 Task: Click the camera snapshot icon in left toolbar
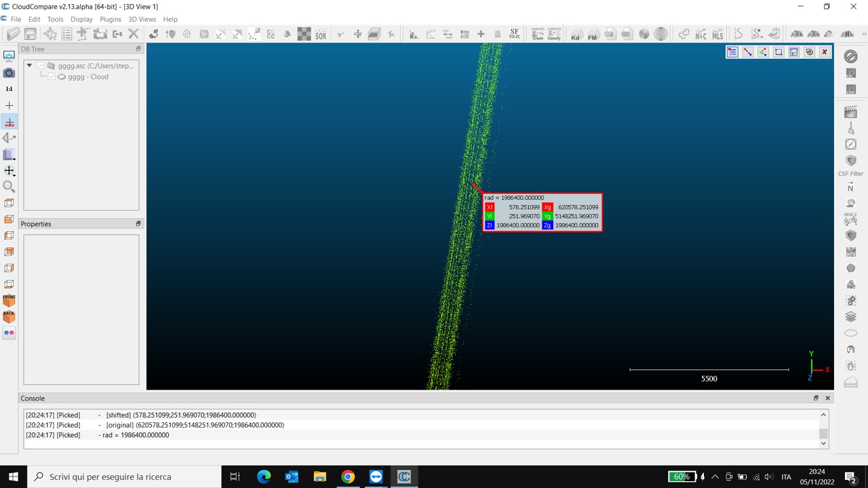pyautogui.click(x=9, y=73)
